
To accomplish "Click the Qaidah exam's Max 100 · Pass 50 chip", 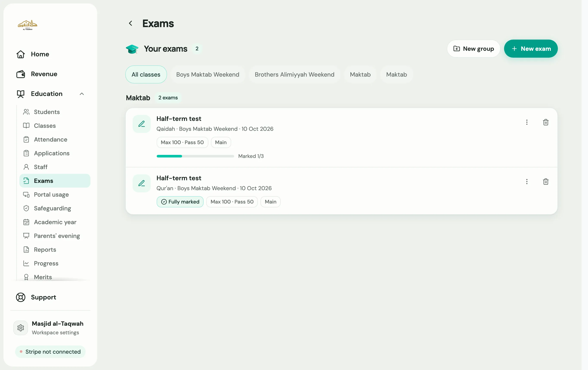I will pos(182,142).
